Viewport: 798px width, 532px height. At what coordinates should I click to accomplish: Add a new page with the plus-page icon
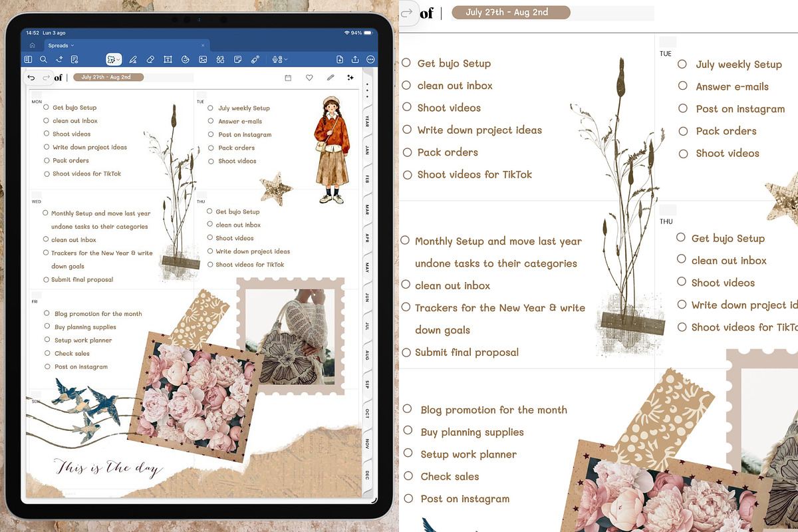click(340, 59)
